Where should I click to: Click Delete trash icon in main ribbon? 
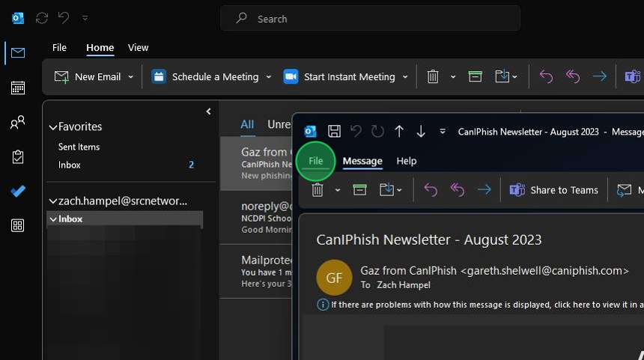433,77
